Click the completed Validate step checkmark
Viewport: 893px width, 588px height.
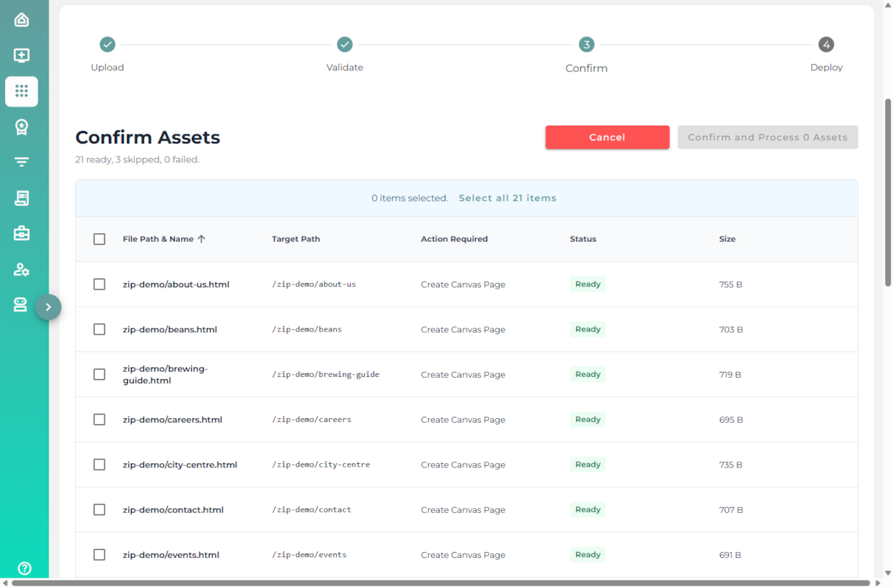point(345,45)
